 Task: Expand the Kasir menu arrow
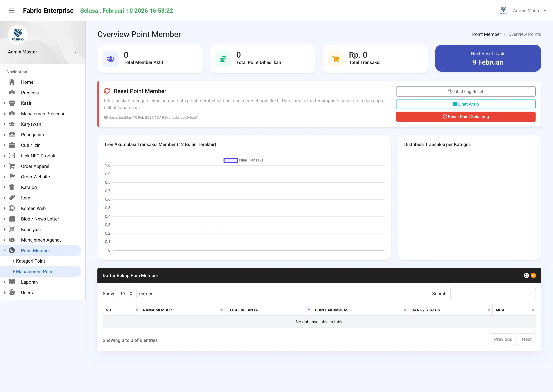pyautogui.click(x=5, y=103)
